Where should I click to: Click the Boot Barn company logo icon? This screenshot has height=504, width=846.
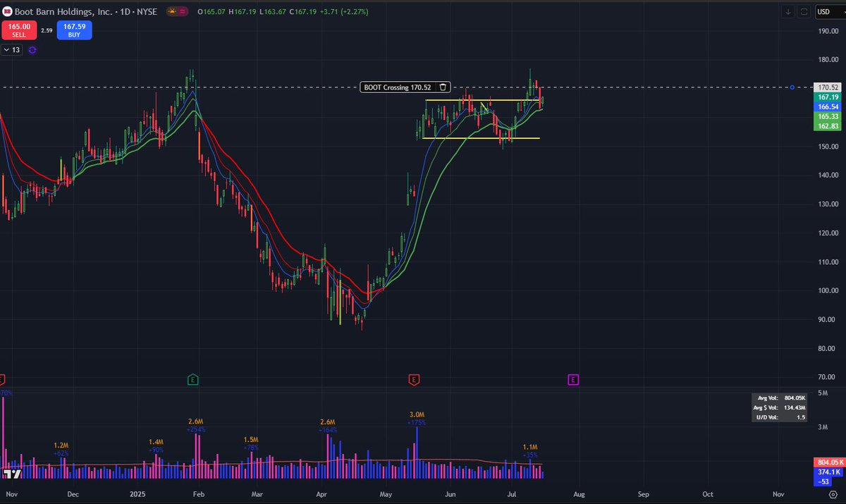tap(7, 12)
